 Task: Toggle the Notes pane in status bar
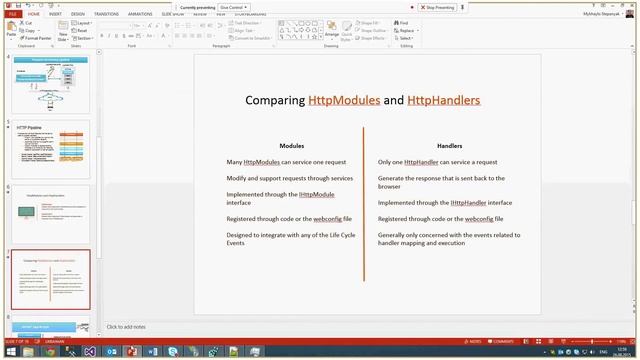pos(473,342)
